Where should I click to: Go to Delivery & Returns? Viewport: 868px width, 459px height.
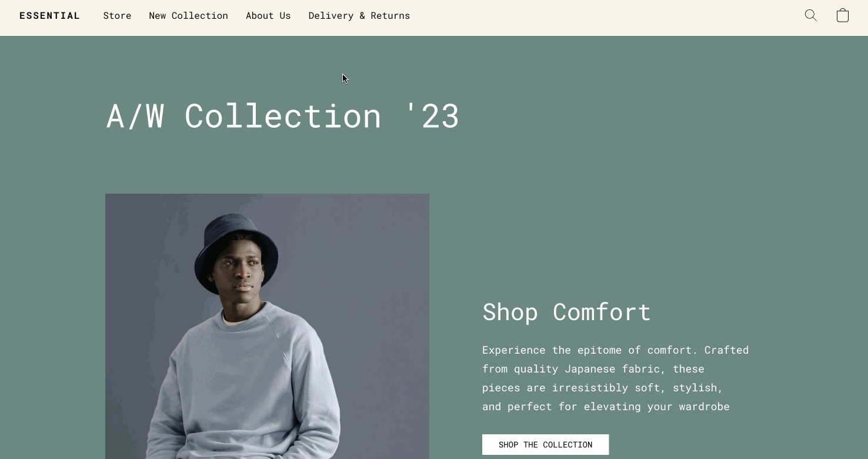[359, 15]
